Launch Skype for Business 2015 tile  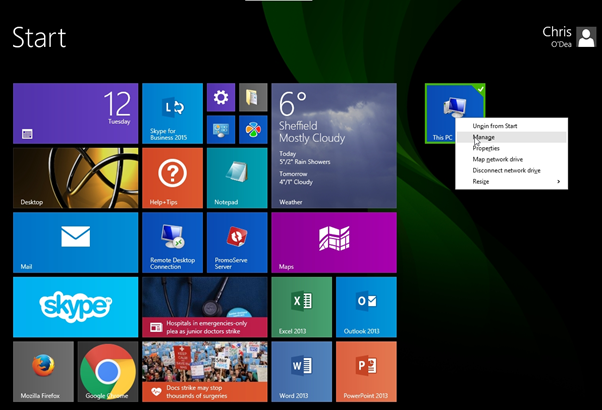click(x=172, y=114)
